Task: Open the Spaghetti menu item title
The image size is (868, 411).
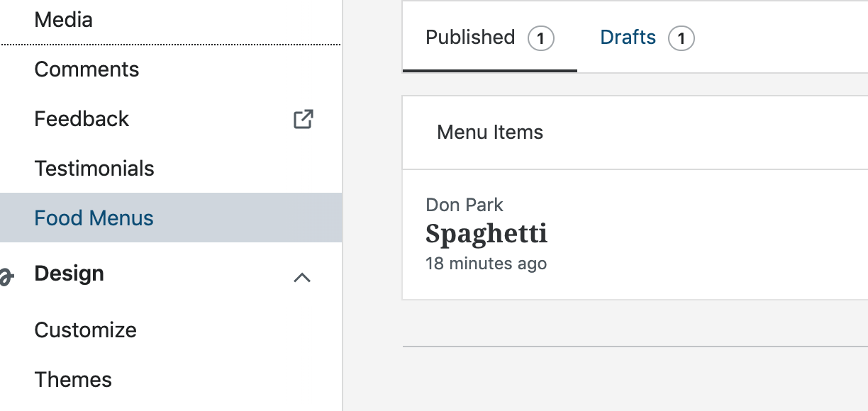Action: 486,234
